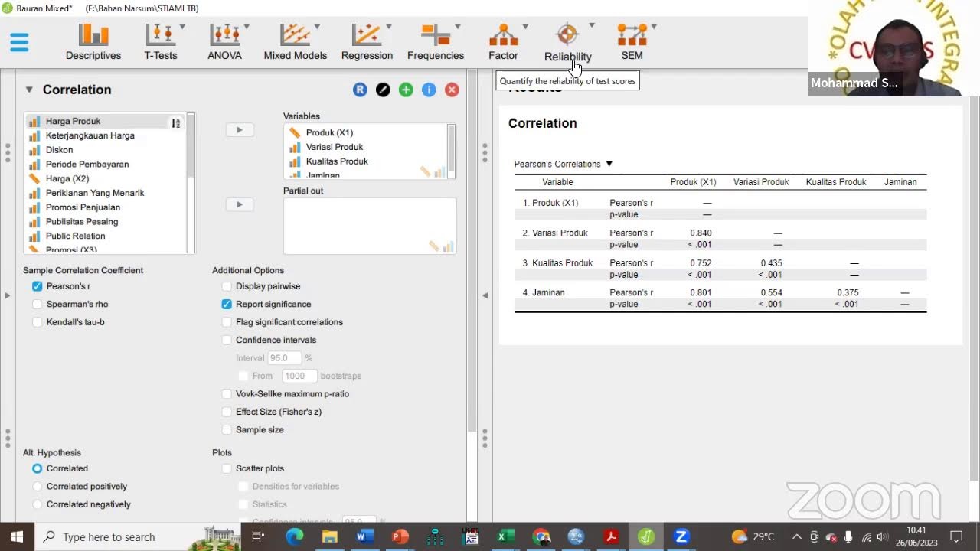Image resolution: width=980 pixels, height=551 pixels.
Task: Click the Correlation results heading
Action: click(x=543, y=123)
